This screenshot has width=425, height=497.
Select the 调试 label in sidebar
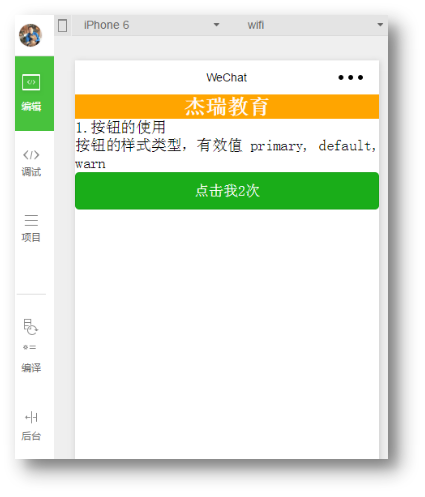(31, 172)
